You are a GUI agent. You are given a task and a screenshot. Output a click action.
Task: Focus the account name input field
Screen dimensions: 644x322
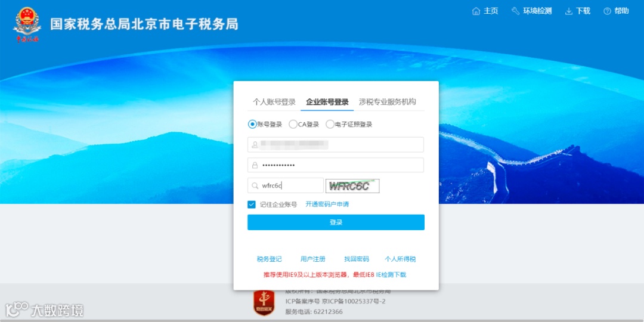click(x=336, y=144)
